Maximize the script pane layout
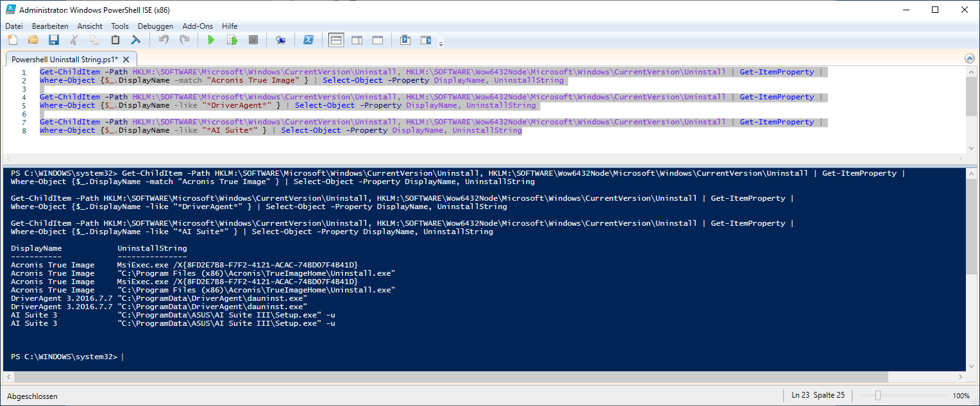 (378, 40)
